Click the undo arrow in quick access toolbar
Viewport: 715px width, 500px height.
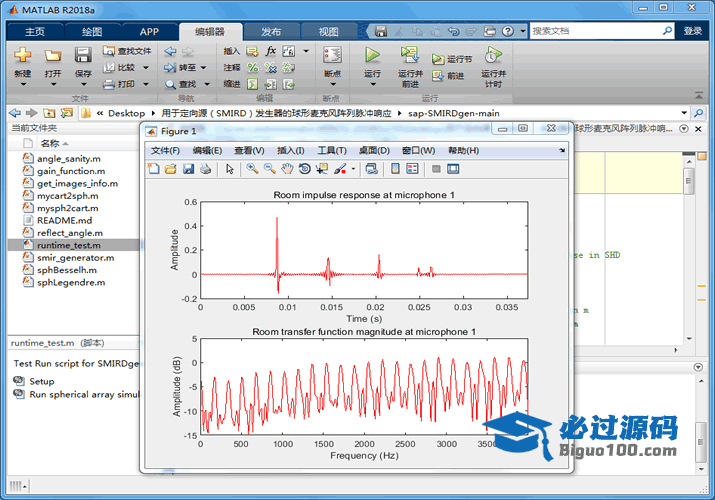[453, 31]
